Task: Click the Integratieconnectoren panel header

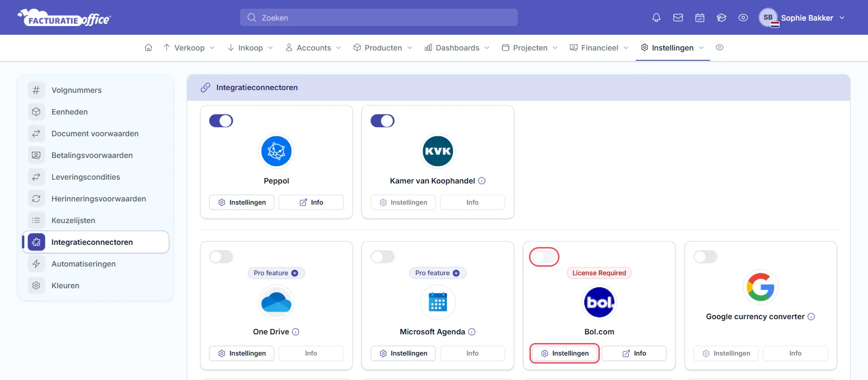Action: pyautogui.click(x=519, y=87)
